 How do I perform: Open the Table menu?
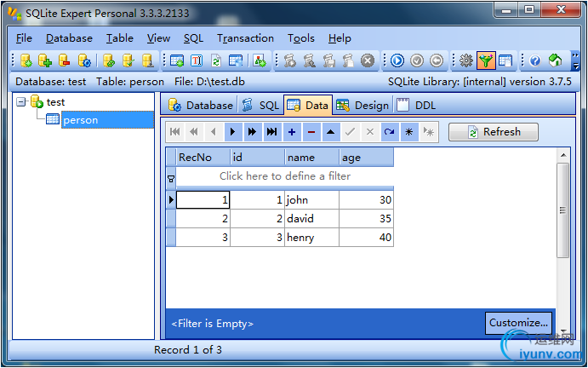pos(120,38)
